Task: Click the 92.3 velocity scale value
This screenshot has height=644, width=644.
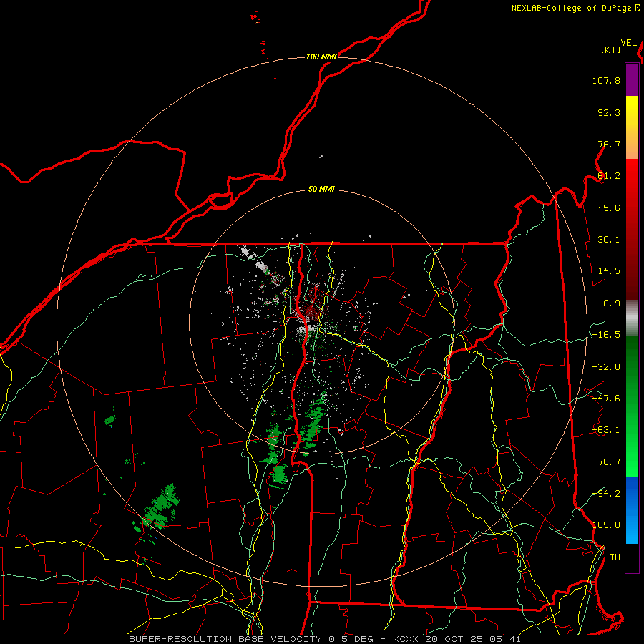Action: pyautogui.click(x=609, y=112)
